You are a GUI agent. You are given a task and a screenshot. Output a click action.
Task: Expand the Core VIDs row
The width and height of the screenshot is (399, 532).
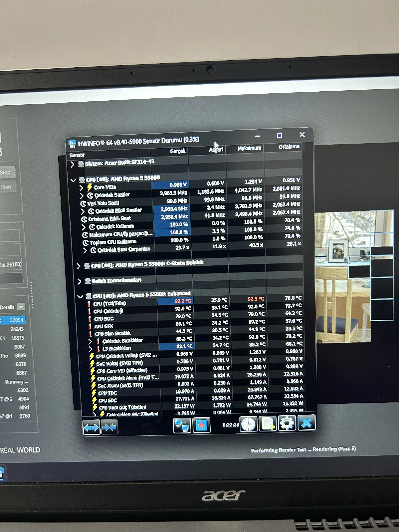pos(81,188)
